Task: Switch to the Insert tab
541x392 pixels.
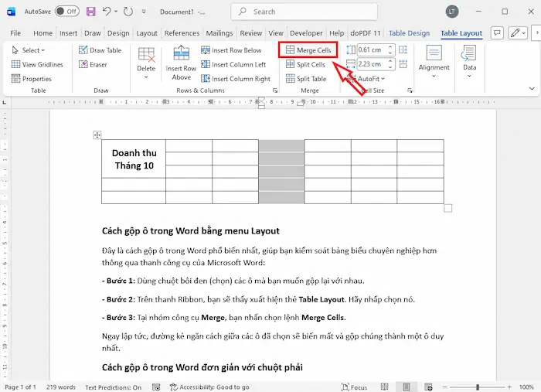Action: 68,33
